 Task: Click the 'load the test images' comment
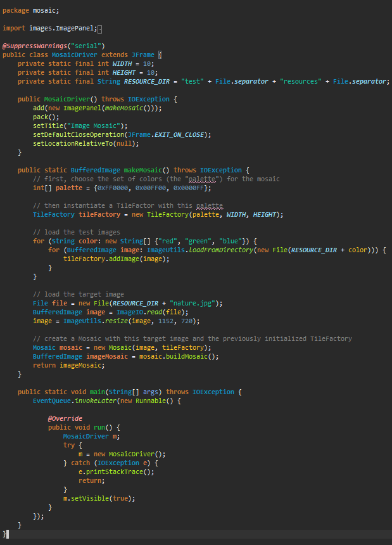pos(77,232)
